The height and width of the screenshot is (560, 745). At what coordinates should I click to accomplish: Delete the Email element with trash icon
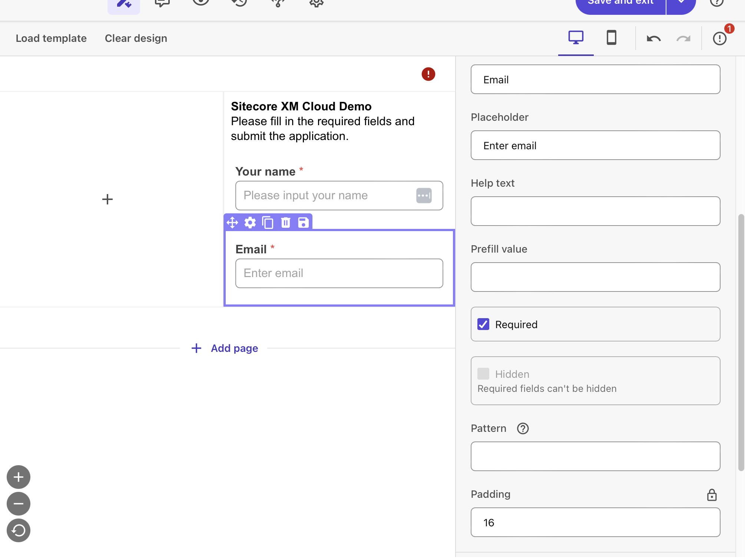(x=286, y=223)
